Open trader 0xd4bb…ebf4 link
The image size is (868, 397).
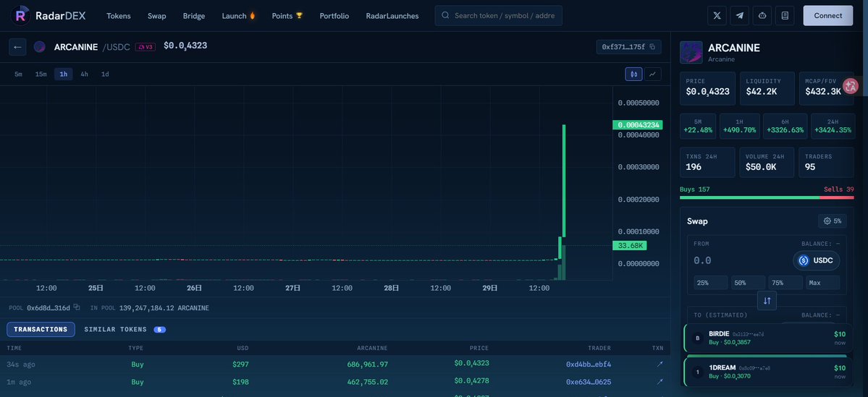(589, 364)
